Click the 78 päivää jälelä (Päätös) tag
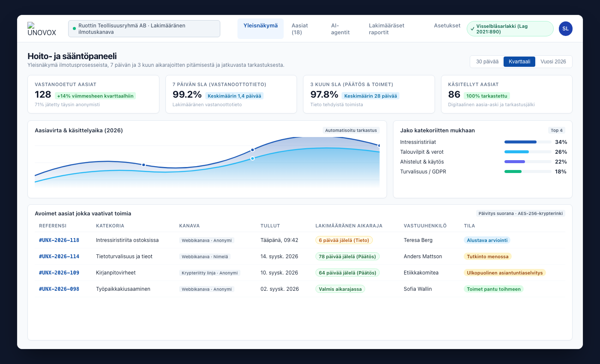This screenshot has height=364, width=600. point(348,257)
